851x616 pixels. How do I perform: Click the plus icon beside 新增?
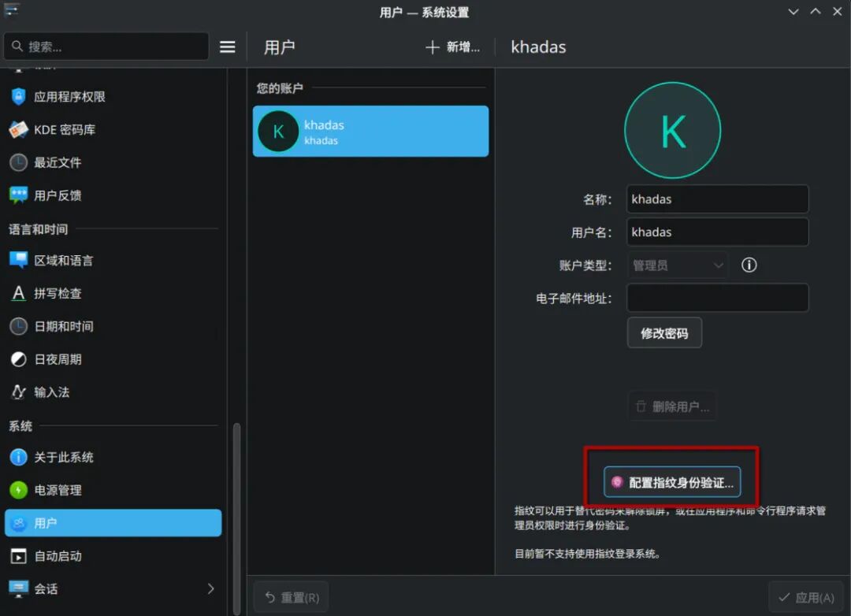(x=432, y=47)
